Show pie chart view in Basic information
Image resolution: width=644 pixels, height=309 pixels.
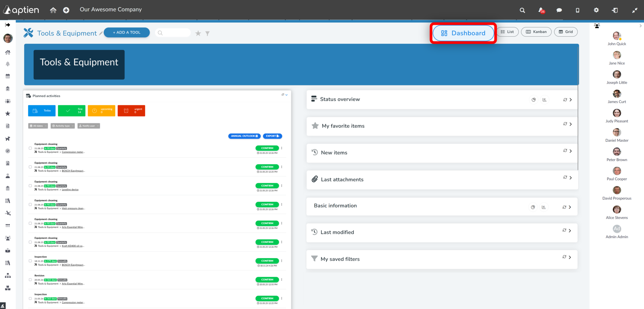533,207
